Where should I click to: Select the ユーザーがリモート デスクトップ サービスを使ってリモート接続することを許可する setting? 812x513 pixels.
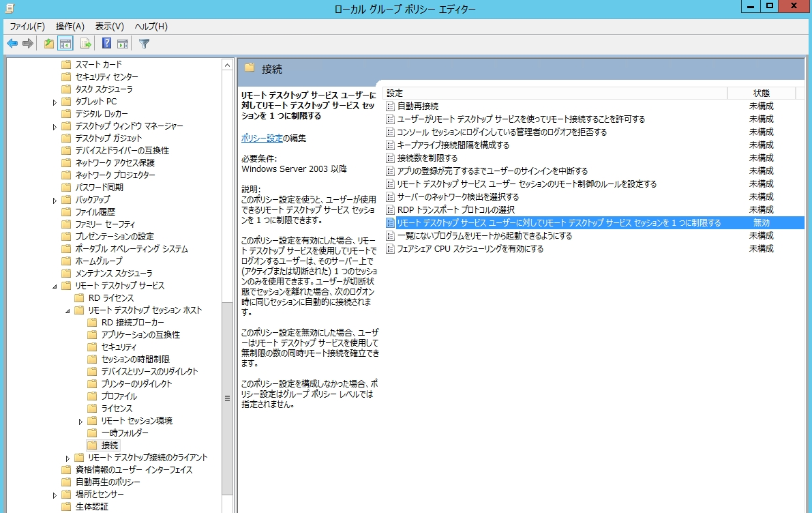click(521, 119)
